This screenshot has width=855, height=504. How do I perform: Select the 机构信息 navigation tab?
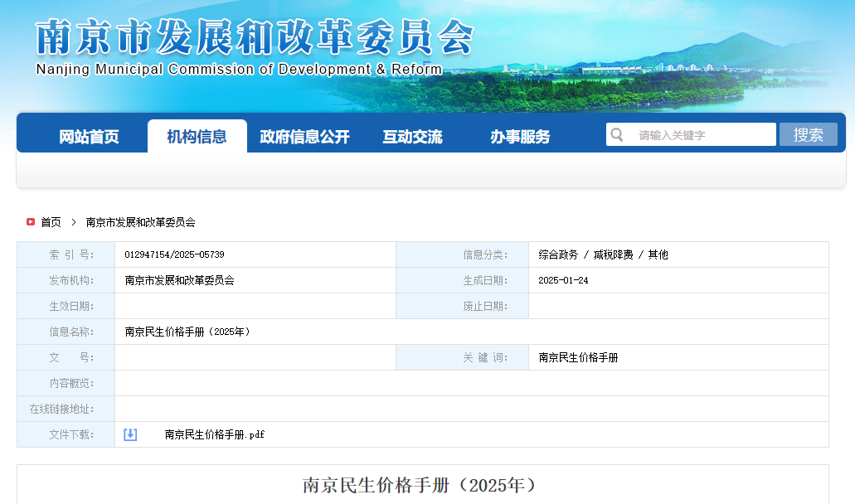point(197,136)
